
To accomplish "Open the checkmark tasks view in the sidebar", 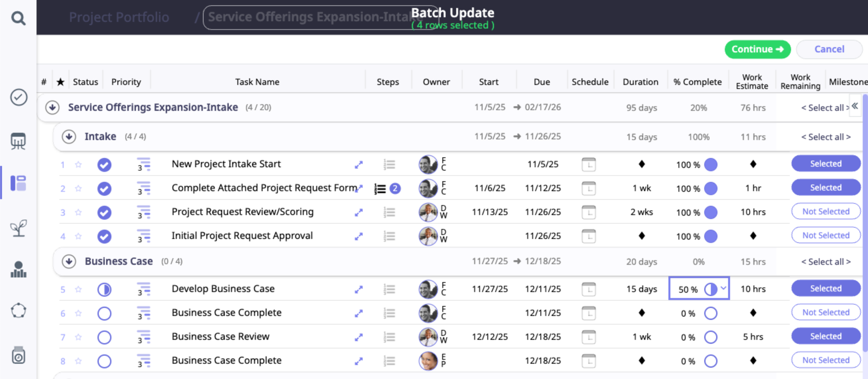I will pos(19,98).
